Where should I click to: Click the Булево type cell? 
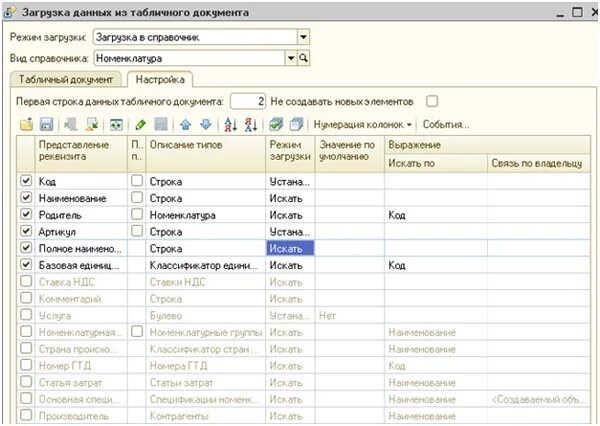click(205, 315)
